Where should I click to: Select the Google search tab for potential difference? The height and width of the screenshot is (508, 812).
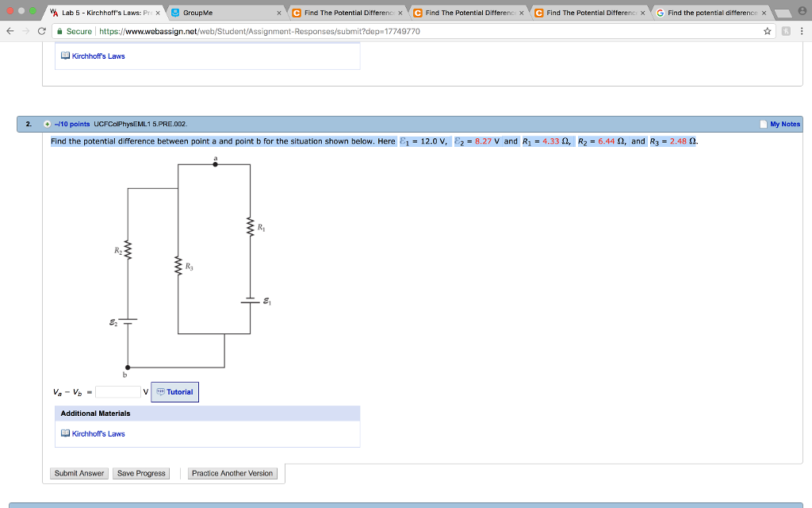[x=706, y=11]
